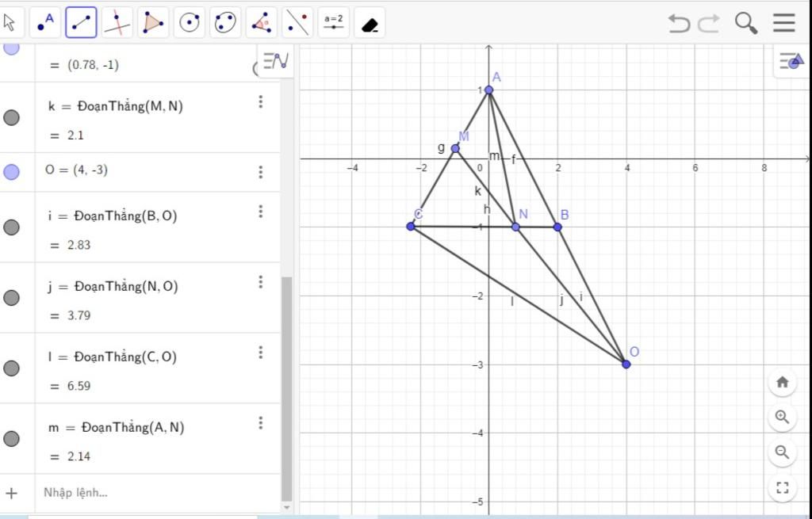The height and width of the screenshot is (519, 812).
Task: Click the scrollbar down arrow
Action: coord(286,508)
